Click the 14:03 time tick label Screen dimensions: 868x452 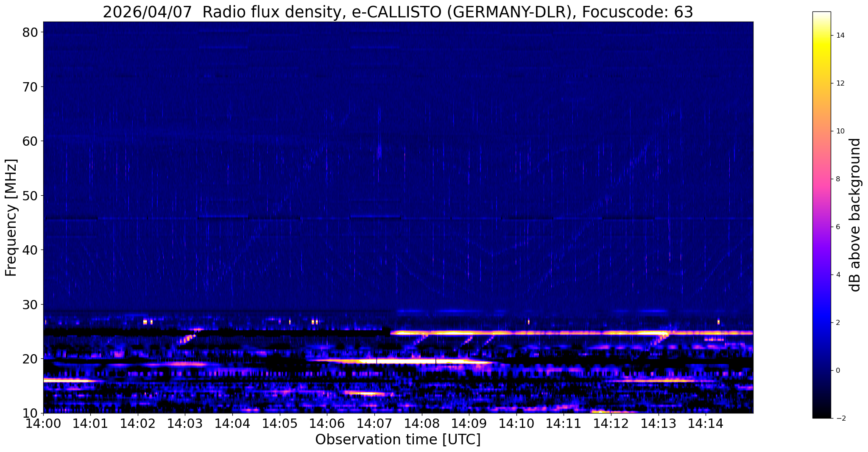tap(185, 423)
